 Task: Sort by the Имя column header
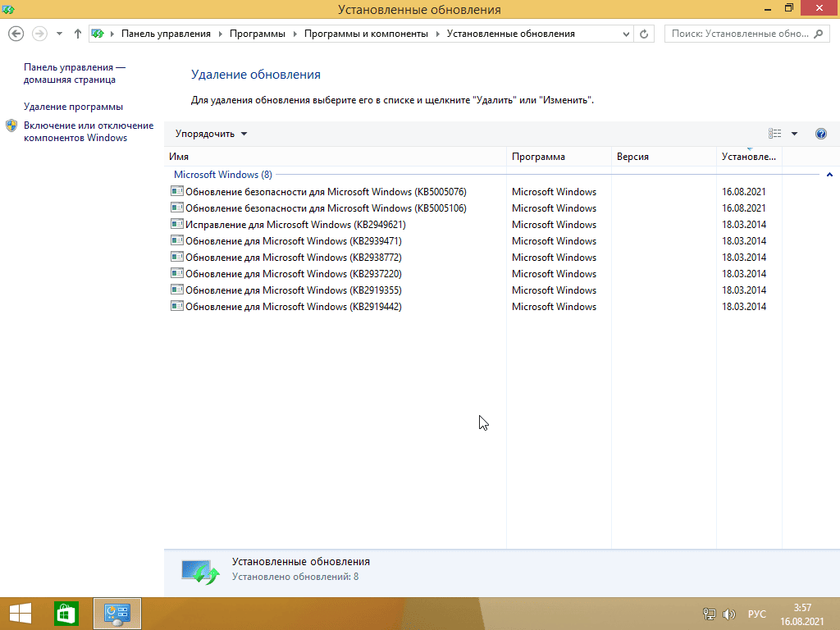pos(180,157)
